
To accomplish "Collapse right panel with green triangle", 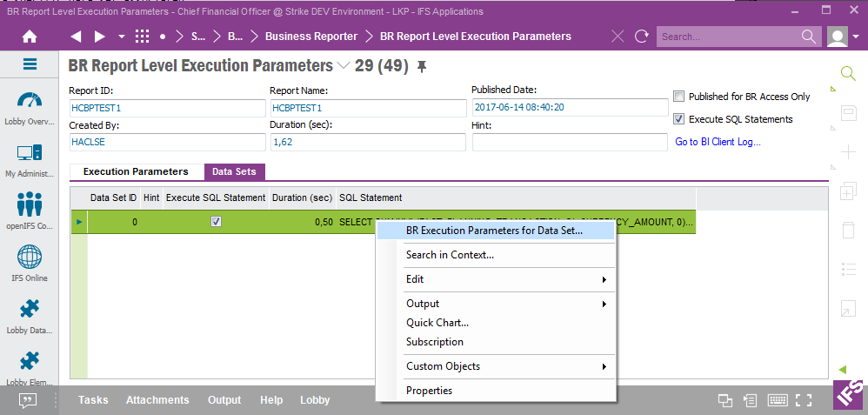I will click(843, 369).
